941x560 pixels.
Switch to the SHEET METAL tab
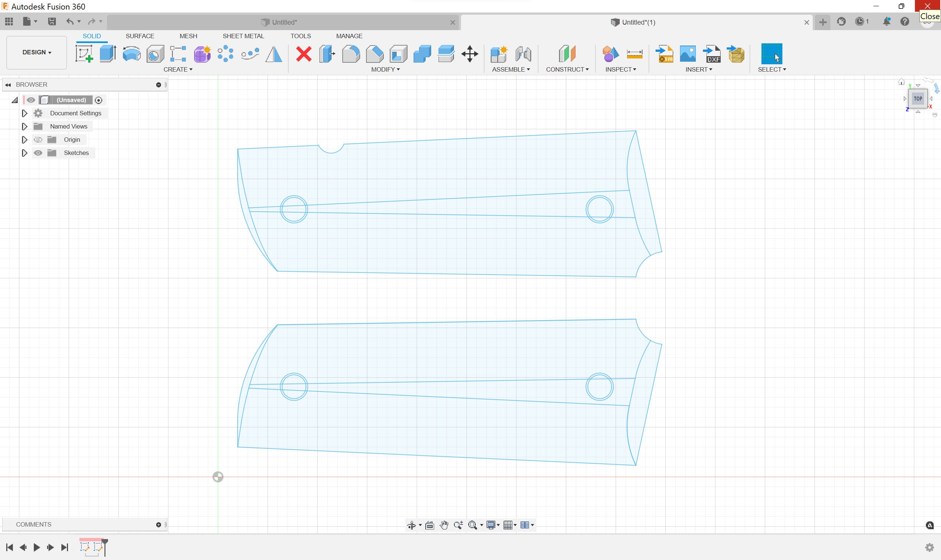(243, 36)
